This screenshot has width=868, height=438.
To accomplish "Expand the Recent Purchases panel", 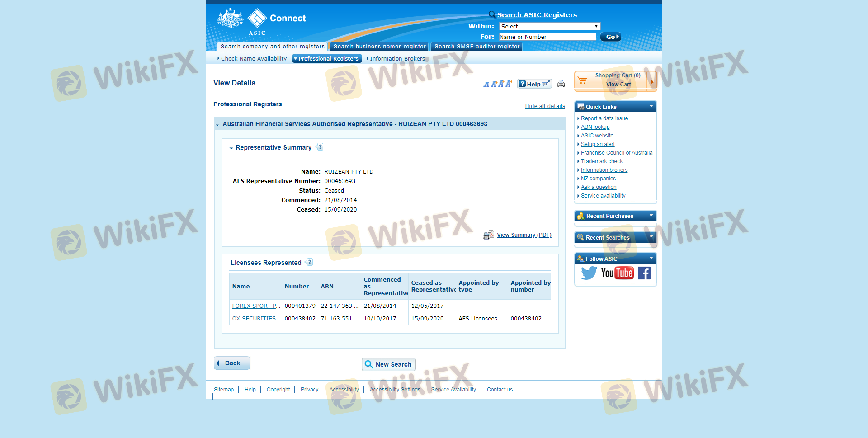I will [x=651, y=216].
